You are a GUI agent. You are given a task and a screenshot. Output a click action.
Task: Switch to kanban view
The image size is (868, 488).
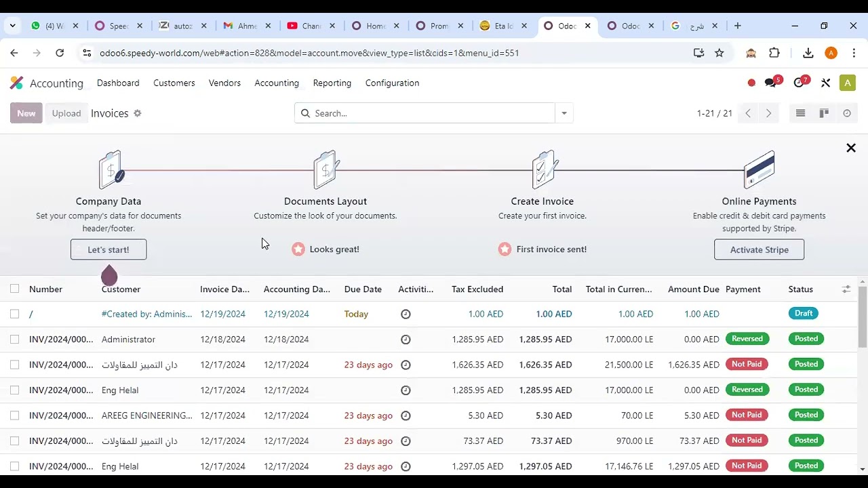pyautogui.click(x=824, y=113)
